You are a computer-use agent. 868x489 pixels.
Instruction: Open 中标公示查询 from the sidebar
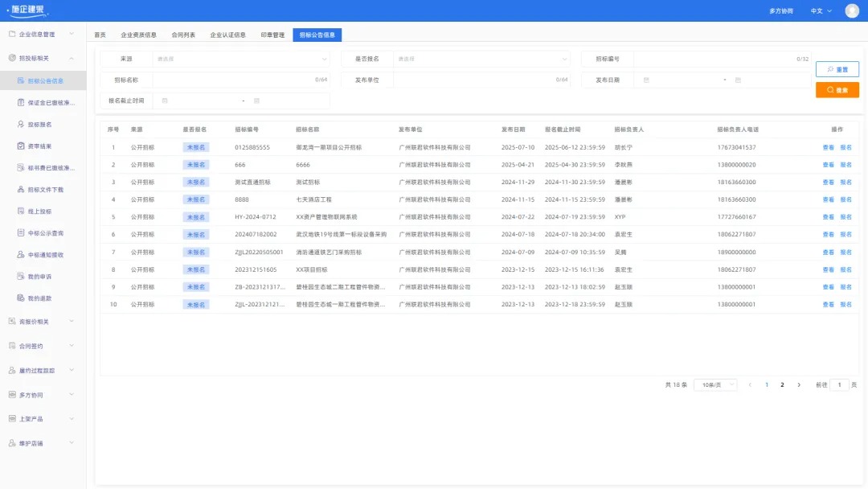point(45,233)
